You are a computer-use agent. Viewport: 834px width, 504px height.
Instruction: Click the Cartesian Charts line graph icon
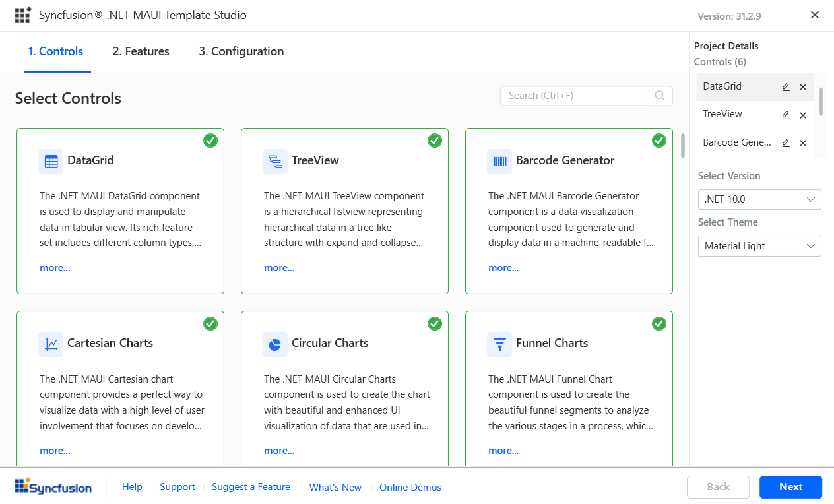point(51,344)
